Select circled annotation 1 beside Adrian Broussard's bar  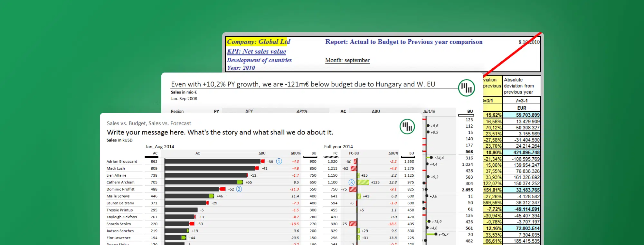pos(279,162)
